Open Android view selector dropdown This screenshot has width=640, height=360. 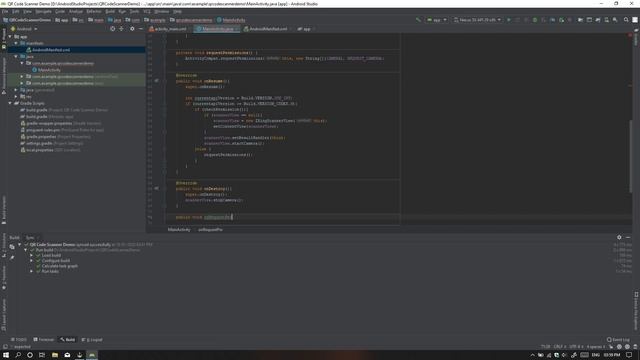(24, 29)
